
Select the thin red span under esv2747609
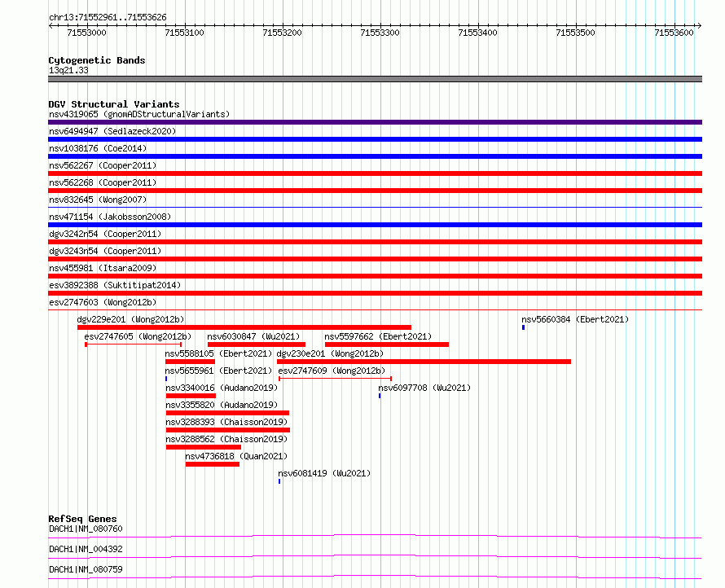tap(336, 379)
